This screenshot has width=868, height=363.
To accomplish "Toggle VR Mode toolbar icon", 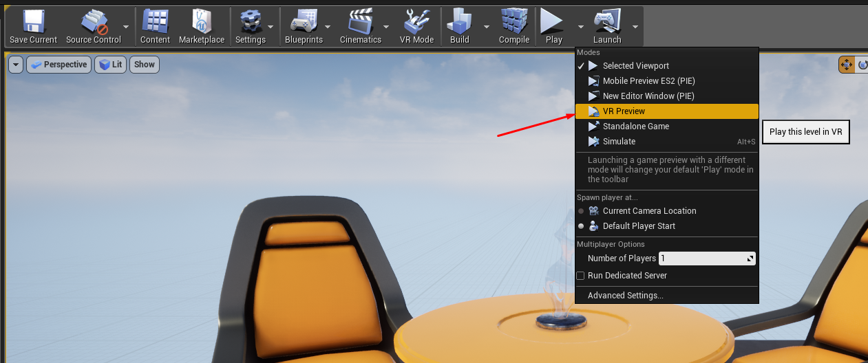I will tap(416, 22).
